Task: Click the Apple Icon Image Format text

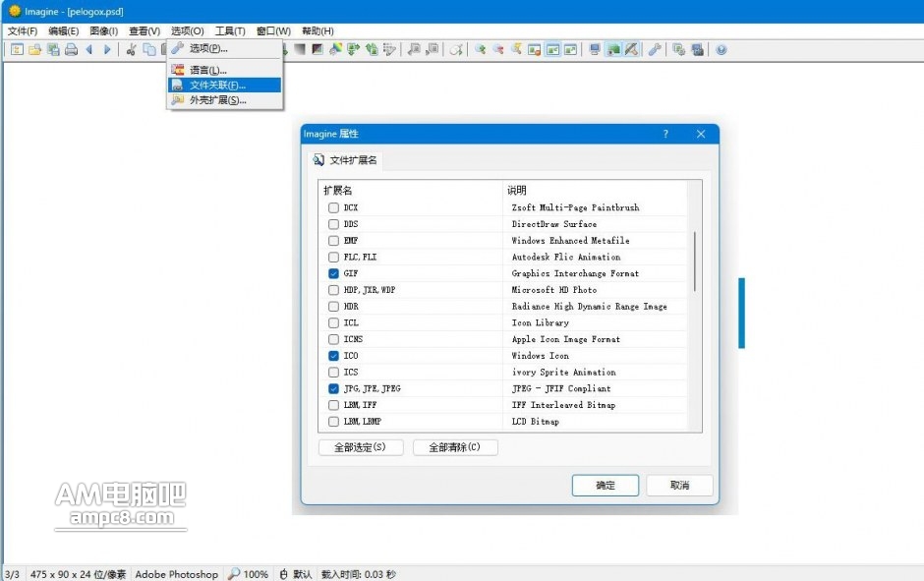Action: click(x=566, y=339)
